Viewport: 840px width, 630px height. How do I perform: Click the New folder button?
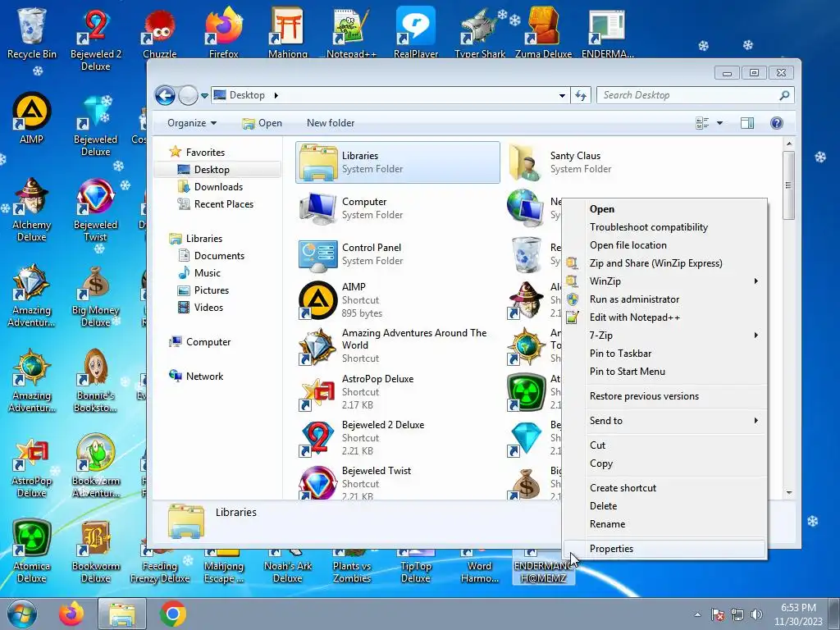point(331,123)
